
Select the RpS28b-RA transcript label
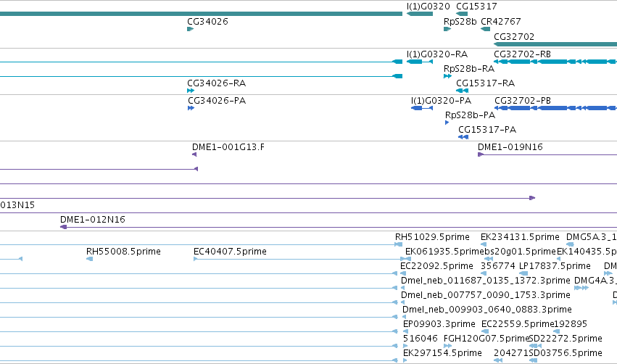[468, 68]
